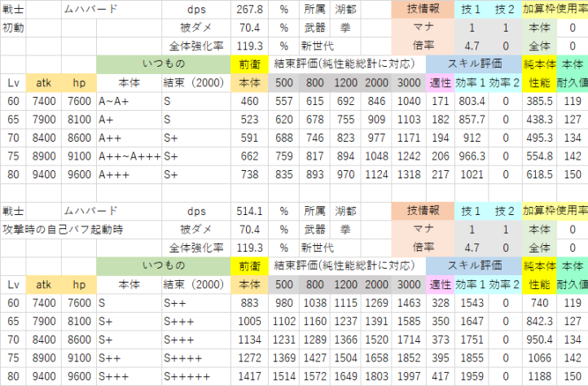Image resolution: width=588 pixels, height=386 pixels.
Task: Click the cell with value 1272
Action: pyautogui.click(x=249, y=358)
